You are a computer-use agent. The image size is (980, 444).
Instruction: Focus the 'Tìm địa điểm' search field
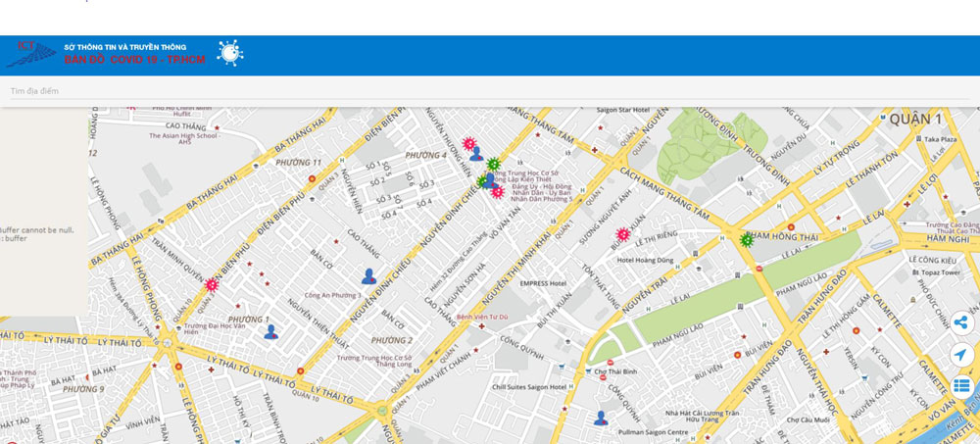click(x=490, y=91)
